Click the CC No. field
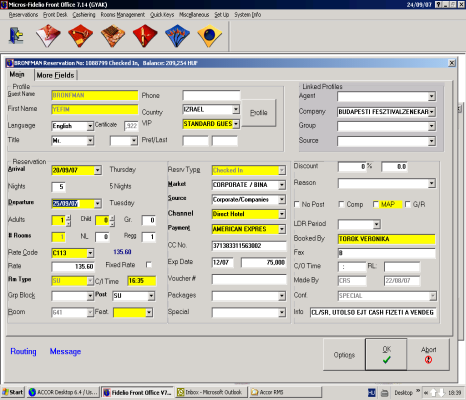The height and width of the screenshot is (400, 466). click(249, 246)
